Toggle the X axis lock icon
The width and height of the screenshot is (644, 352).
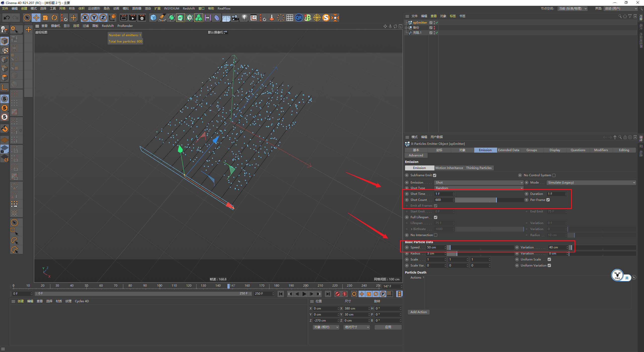click(85, 18)
